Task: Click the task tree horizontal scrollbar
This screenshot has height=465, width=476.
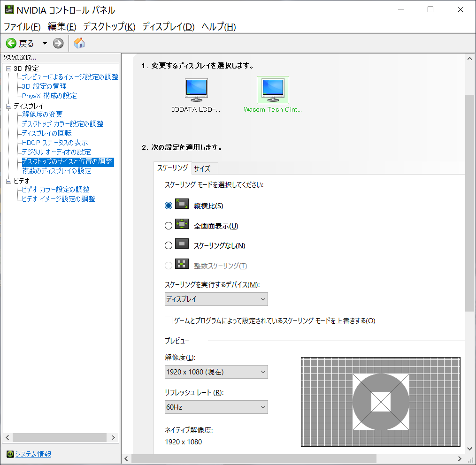Action: point(60,437)
